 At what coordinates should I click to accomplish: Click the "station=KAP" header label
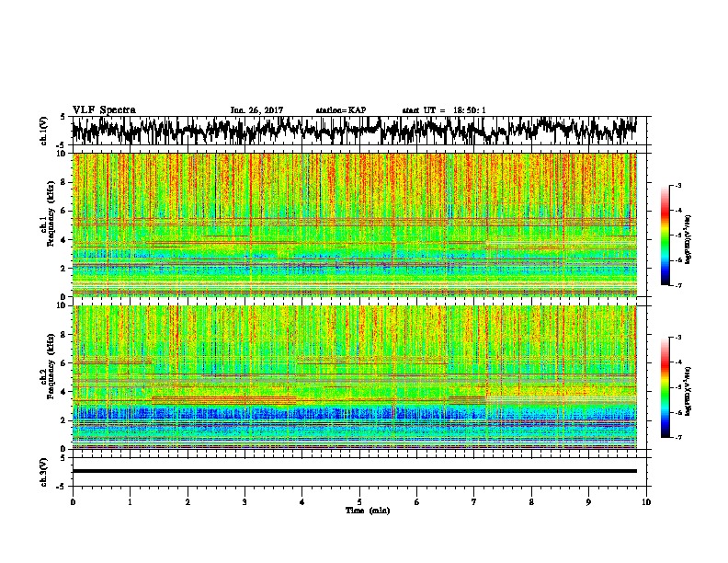[341, 110]
